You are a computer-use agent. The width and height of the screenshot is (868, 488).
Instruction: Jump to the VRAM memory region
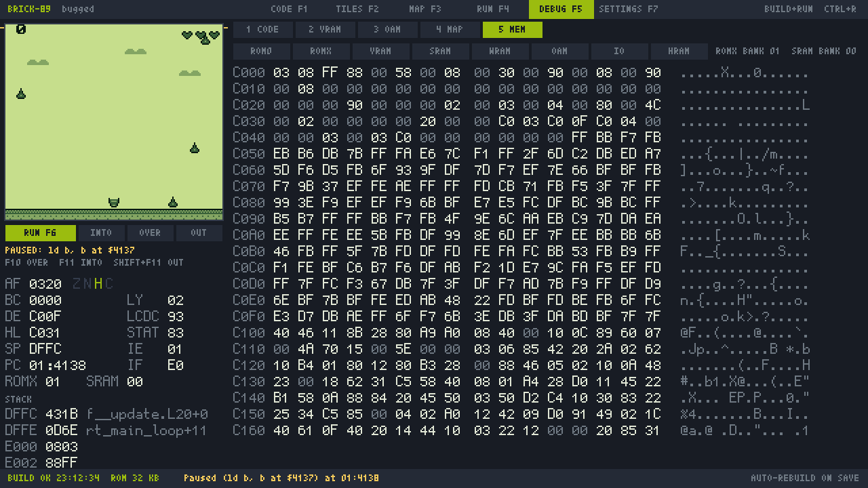[x=380, y=51]
